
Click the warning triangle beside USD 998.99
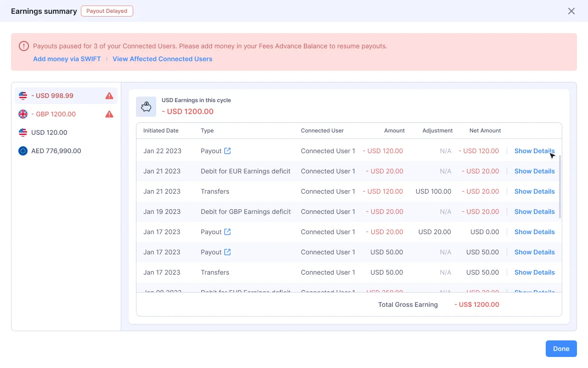[x=109, y=95]
